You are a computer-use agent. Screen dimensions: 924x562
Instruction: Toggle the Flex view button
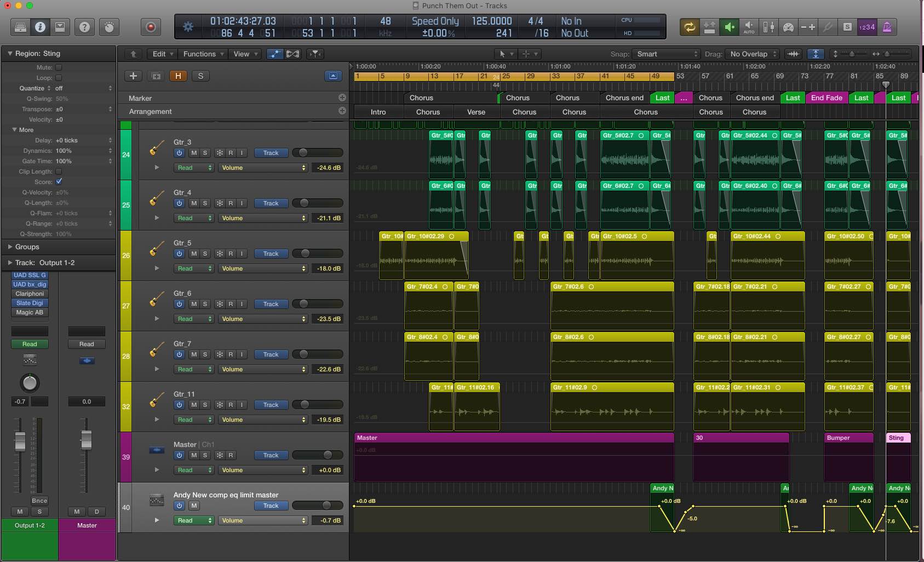pos(293,54)
